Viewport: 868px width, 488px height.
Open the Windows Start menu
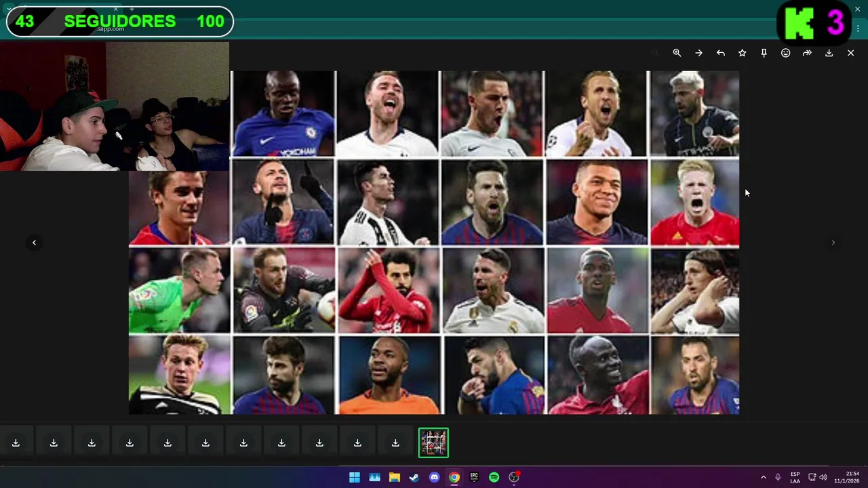355,477
